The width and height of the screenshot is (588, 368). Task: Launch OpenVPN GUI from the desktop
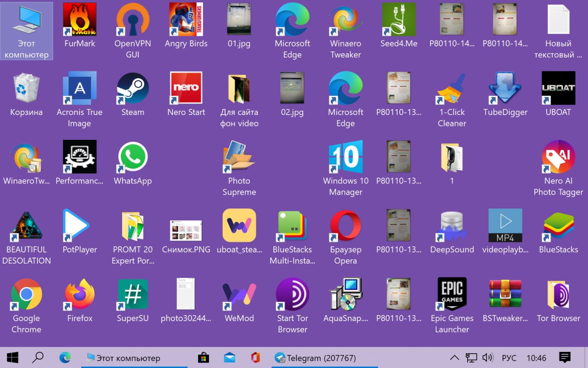point(133,20)
